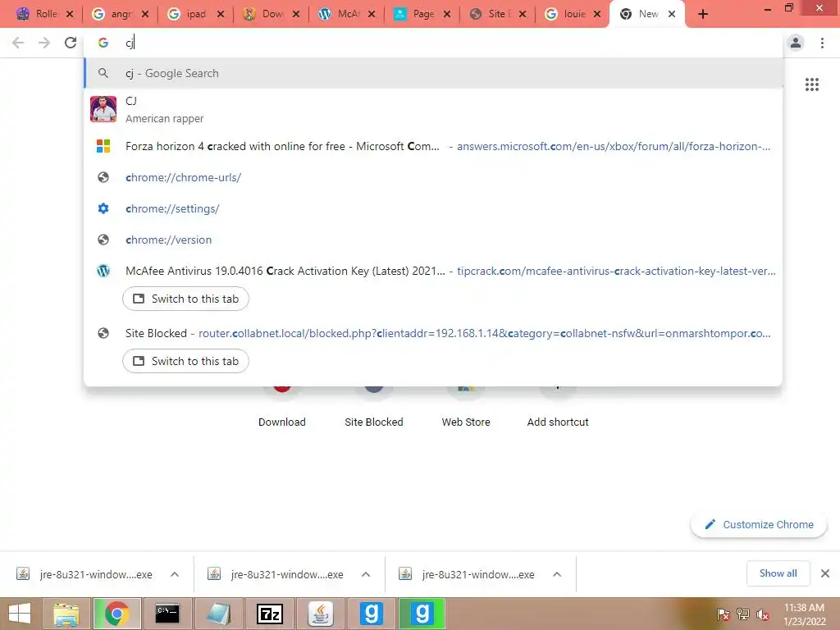Open the first jre-8u321 download item
Viewport: 840px width, 630px height.
coord(85,574)
